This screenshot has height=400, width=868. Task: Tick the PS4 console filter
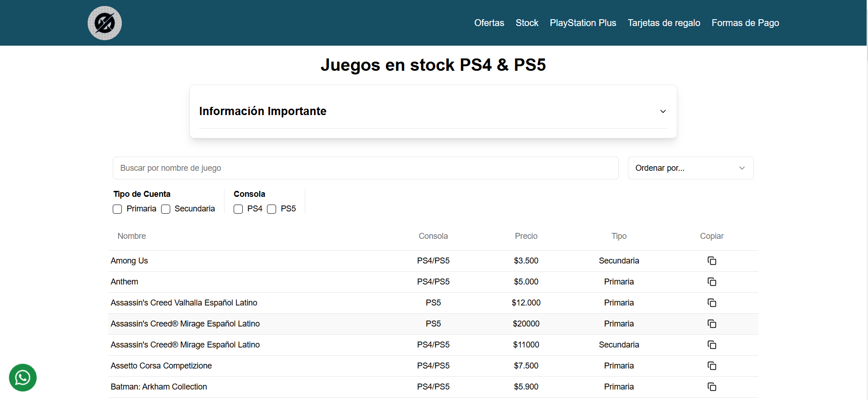tap(238, 209)
